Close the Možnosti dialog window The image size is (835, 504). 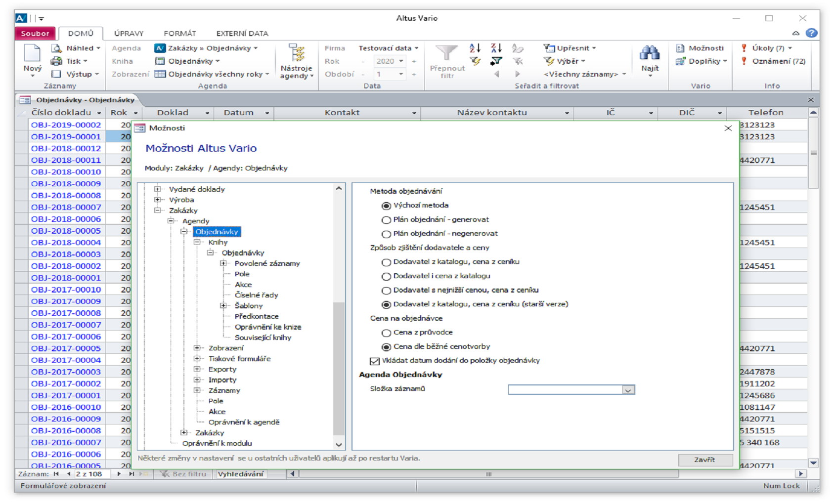pyautogui.click(x=728, y=128)
